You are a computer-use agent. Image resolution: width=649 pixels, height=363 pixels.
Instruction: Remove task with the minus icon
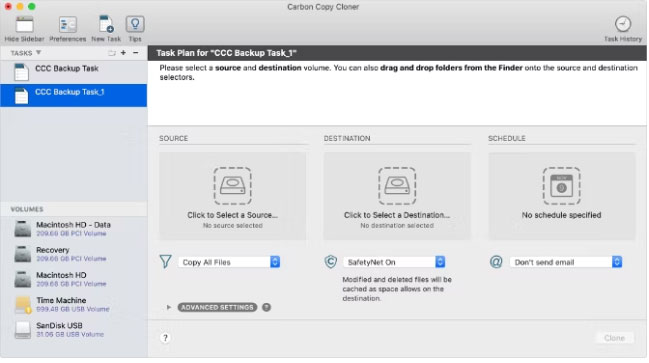(135, 53)
